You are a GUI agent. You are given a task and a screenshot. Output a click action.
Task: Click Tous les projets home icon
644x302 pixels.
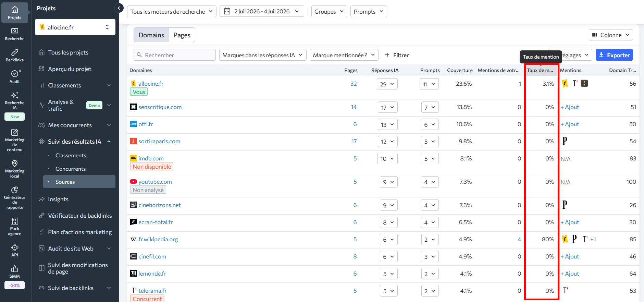(x=41, y=52)
